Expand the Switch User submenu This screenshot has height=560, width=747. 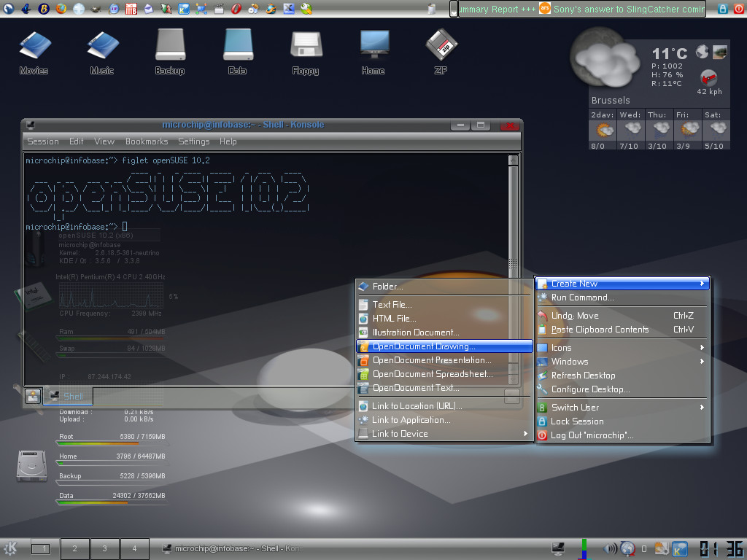click(623, 408)
